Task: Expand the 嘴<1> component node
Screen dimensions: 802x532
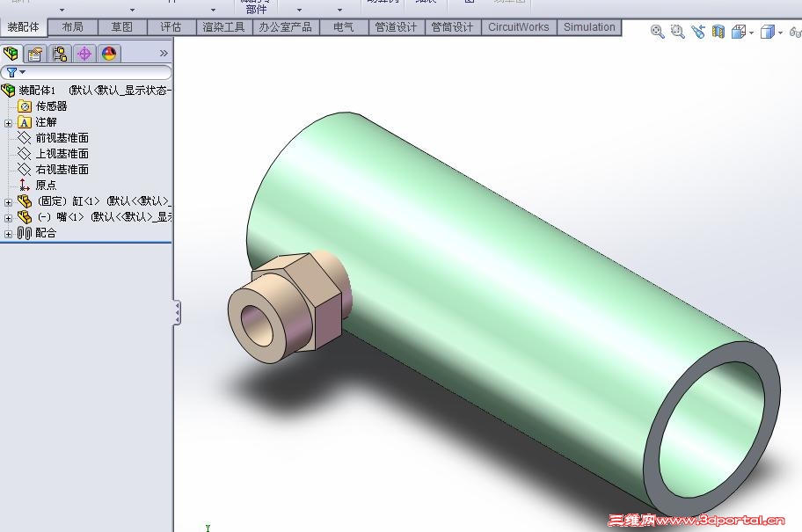Action: [8, 218]
